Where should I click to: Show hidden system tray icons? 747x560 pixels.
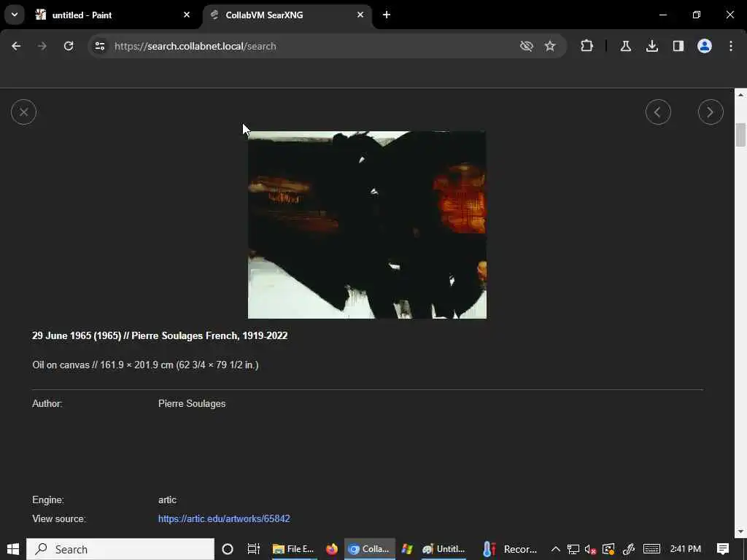(555, 549)
